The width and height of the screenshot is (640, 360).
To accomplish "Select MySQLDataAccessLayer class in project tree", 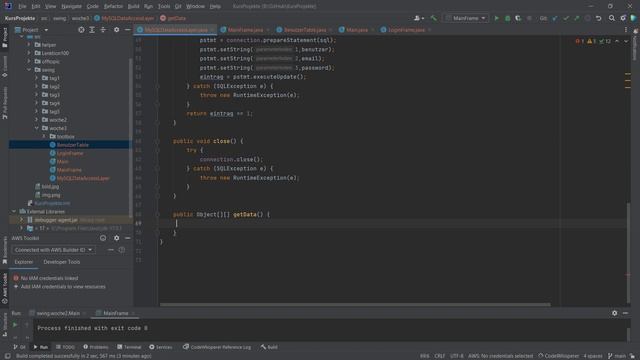I will click(83, 178).
